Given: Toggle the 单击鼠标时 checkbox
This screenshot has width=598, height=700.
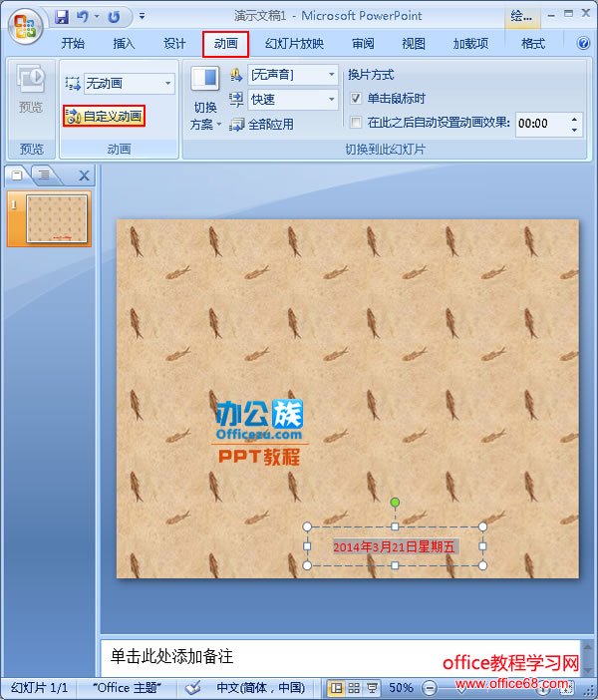Looking at the screenshot, I should [x=356, y=98].
